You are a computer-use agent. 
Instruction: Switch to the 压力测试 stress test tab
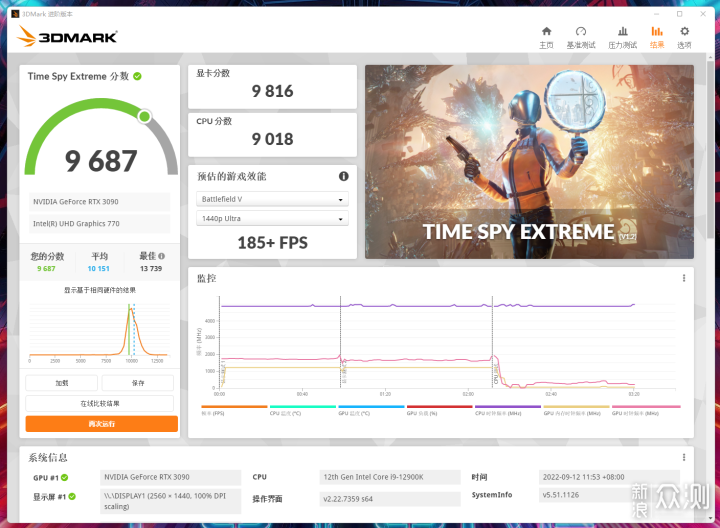[622, 37]
